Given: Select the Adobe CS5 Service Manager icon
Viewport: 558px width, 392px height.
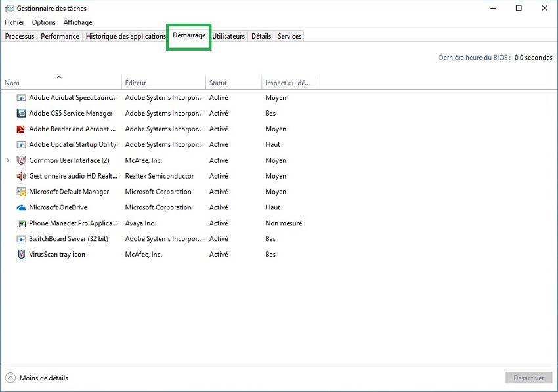Looking at the screenshot, I should pos(21,114).
